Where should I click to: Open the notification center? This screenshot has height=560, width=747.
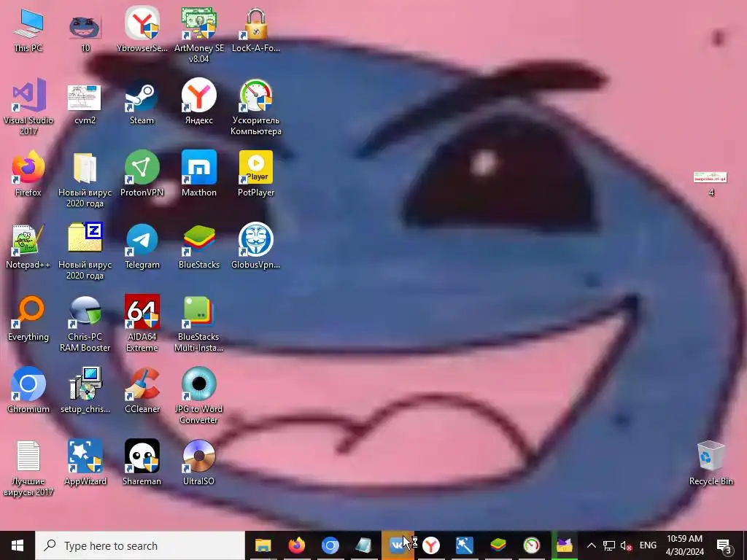pyautogui.click(x=724, y=545)
